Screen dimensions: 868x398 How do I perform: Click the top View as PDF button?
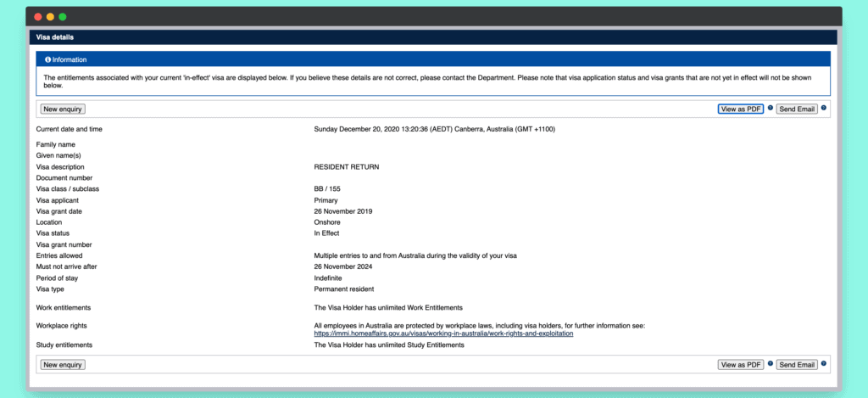click(x=741, y=109)
